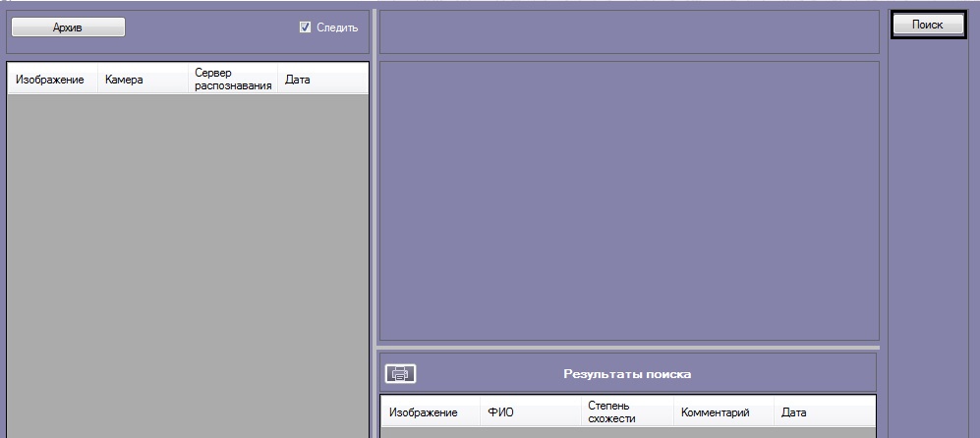This screenshot has height=438, width=980.
Task: Sort left table by Дата column
Action: click(298, 80)
